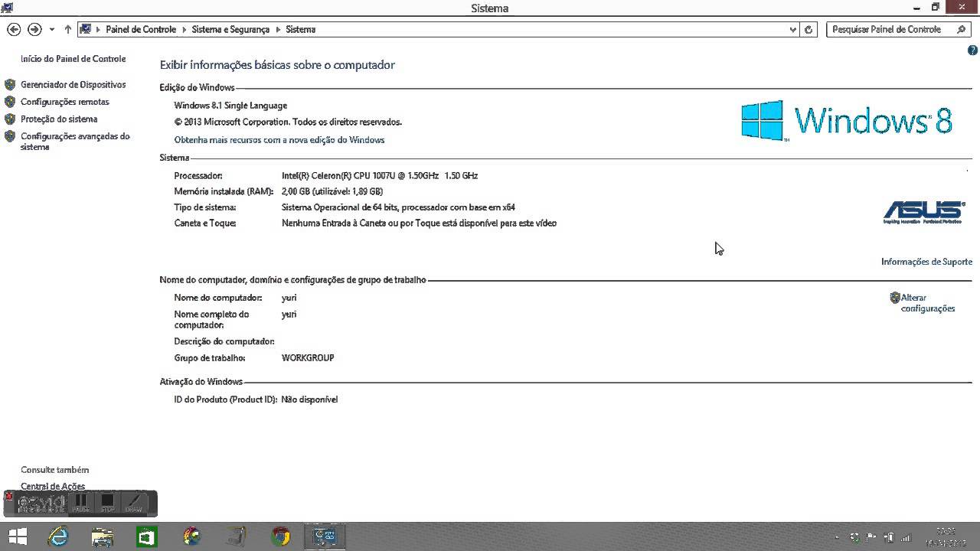Open Configurações remotas link

(x=65, y=102)
